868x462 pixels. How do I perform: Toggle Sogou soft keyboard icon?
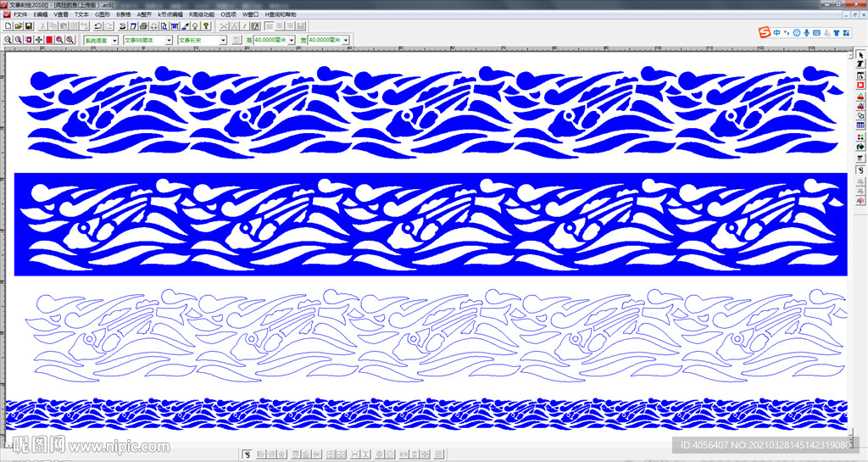818,33
